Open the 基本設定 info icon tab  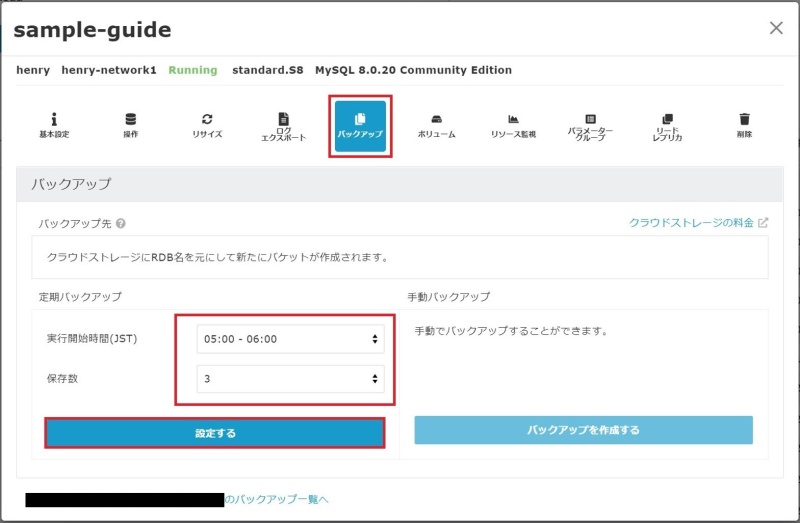[54, 125]
